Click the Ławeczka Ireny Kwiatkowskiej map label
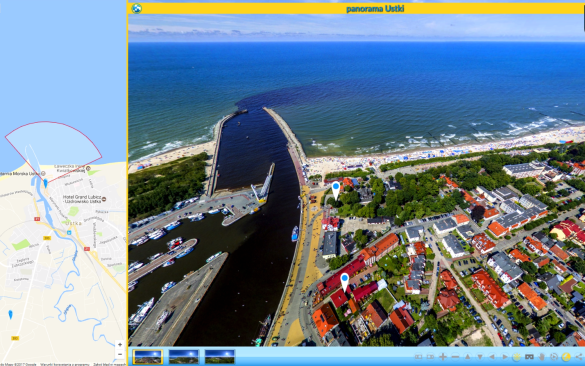This screenshot has height=366, width=585. click(69, 168)
